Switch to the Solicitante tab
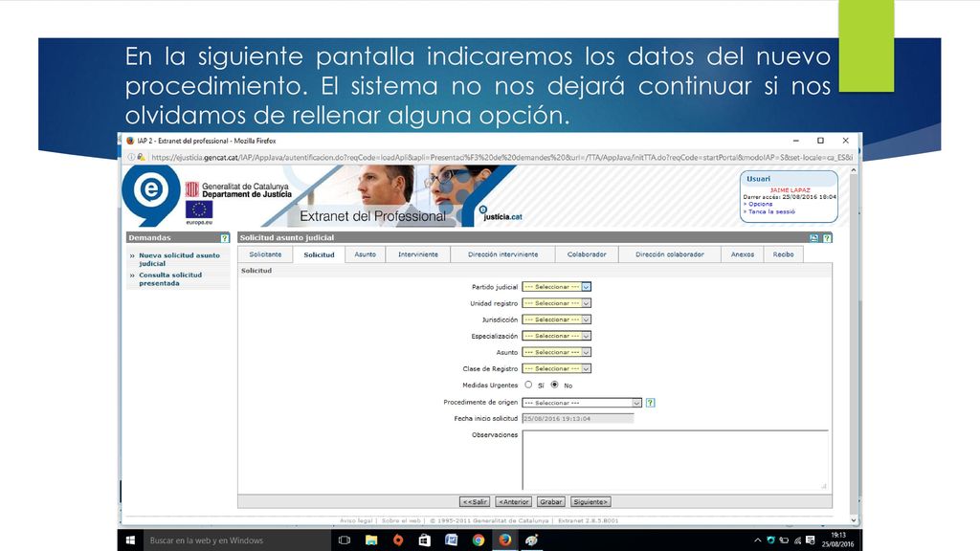Image resolution: width=980 pixels, height=551 pixels. coord(266,254)
